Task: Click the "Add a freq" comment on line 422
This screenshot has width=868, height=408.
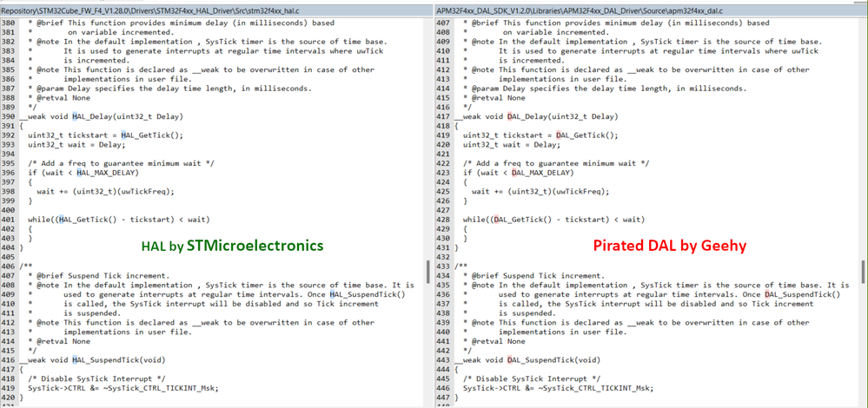Action: tap(556, 164)
